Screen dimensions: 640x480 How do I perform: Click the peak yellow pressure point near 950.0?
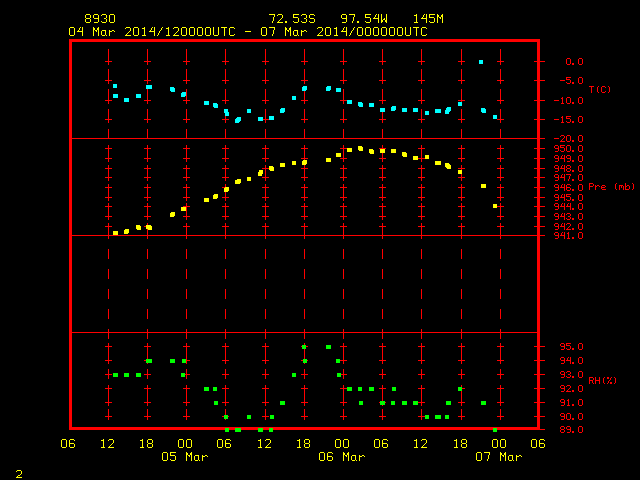[360, 149]
